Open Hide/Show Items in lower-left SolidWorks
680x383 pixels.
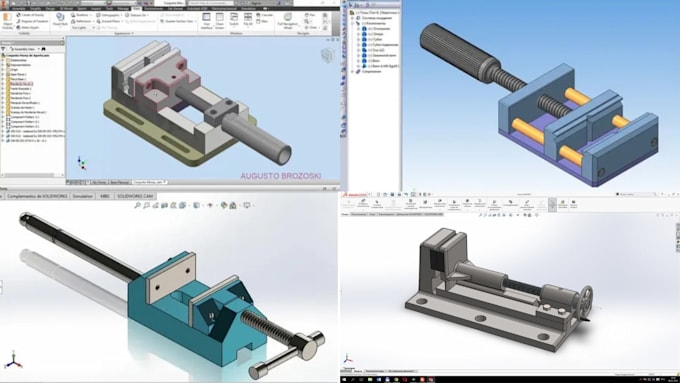tap(210, 205)
